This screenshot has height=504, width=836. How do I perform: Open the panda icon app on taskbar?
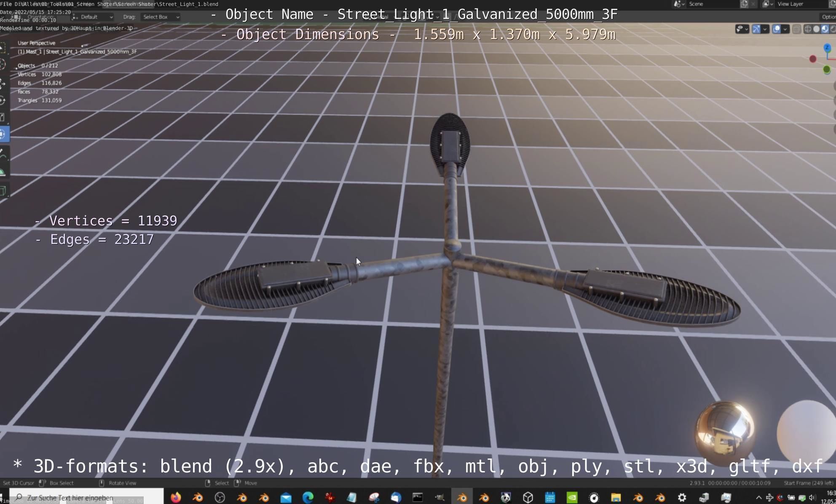[506, 497]
